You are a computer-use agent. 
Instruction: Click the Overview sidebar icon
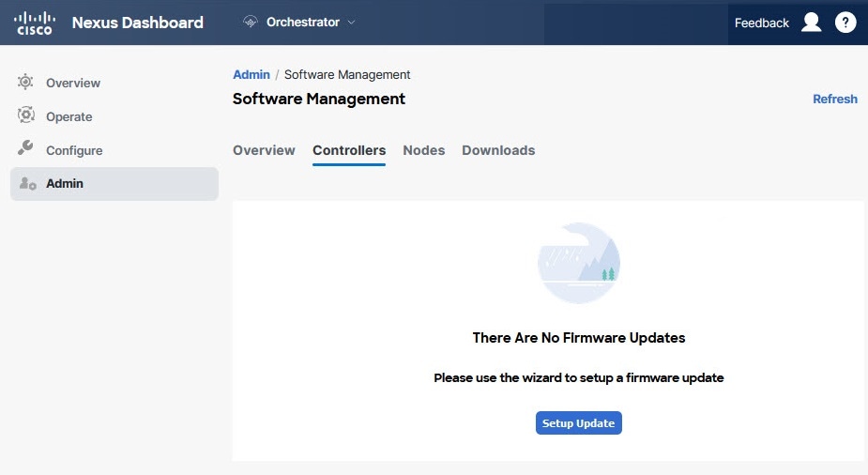click(25, 82)
